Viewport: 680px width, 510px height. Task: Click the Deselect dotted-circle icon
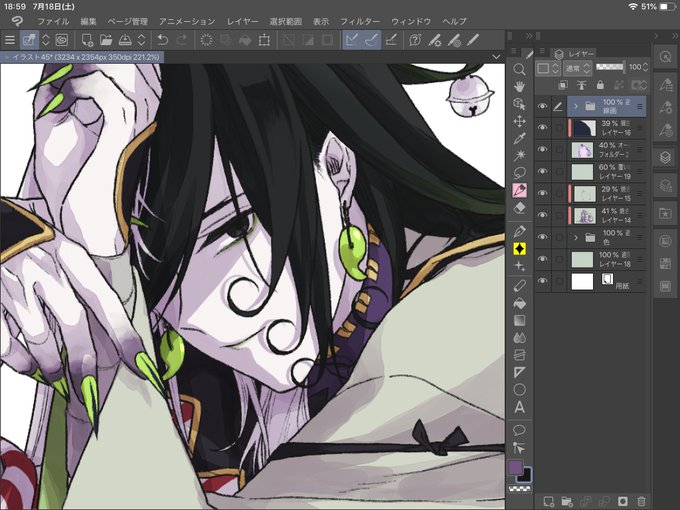[206, 40]
